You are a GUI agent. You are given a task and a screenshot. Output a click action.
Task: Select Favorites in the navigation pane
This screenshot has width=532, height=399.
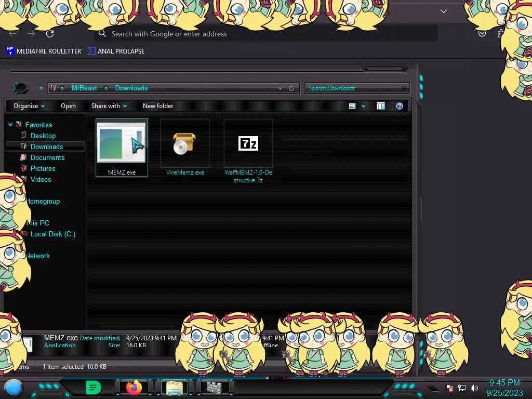click(38, 125)
